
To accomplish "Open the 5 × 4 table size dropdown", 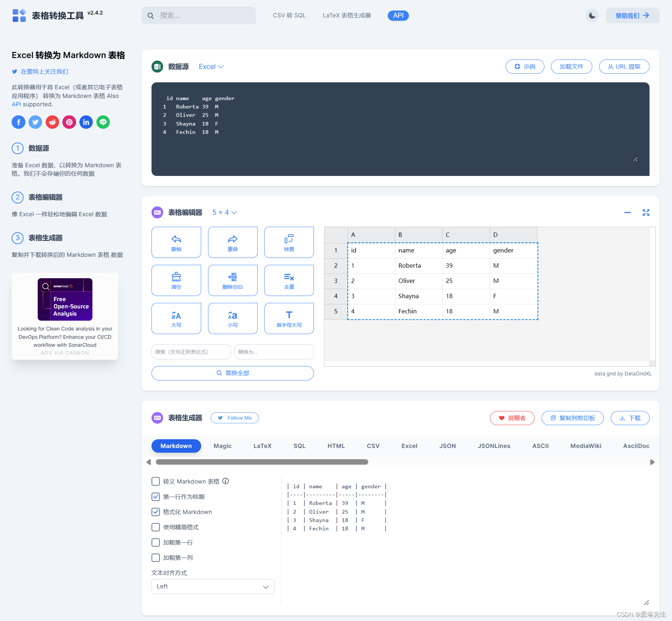I will 224,213.
